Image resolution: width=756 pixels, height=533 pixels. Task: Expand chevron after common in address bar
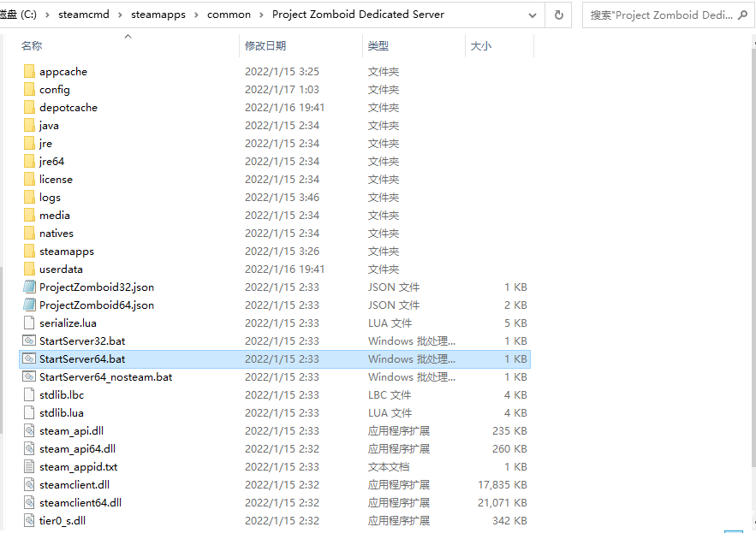tap(261, 15)
